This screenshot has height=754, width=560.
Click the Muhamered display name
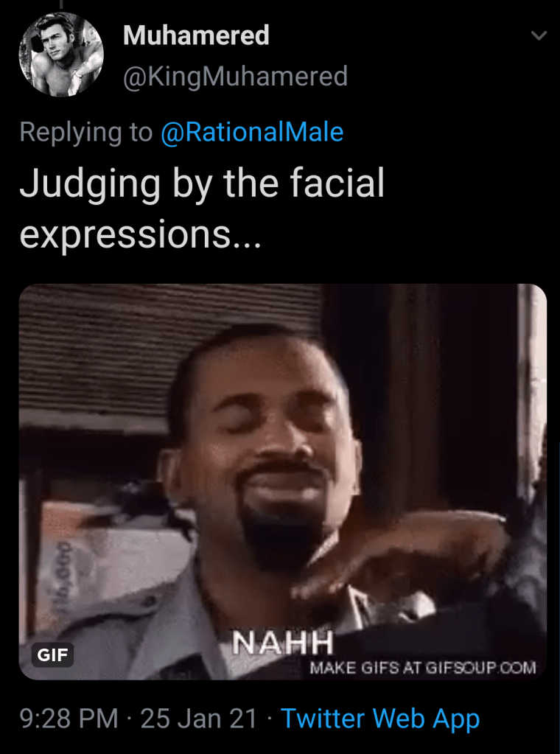click(196, 35)
